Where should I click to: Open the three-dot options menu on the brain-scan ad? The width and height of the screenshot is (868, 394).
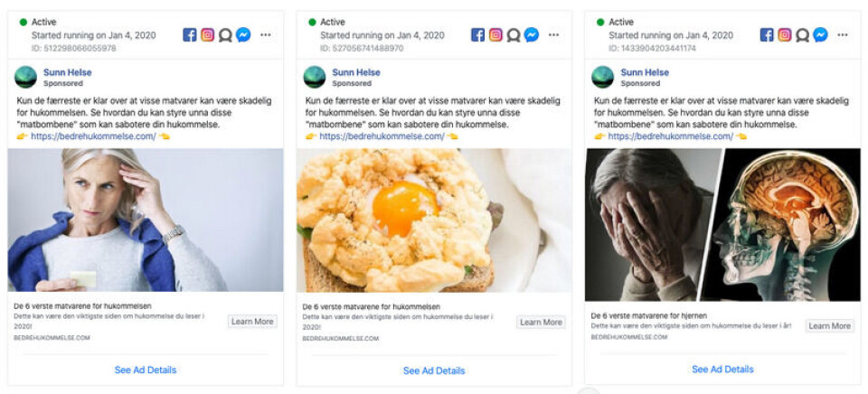(x=842, y=35)
